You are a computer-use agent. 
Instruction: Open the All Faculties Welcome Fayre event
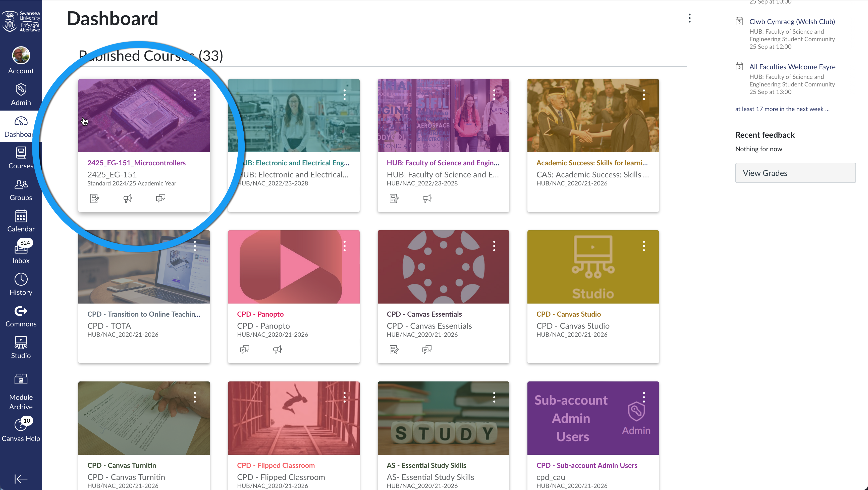coord(792,67)
